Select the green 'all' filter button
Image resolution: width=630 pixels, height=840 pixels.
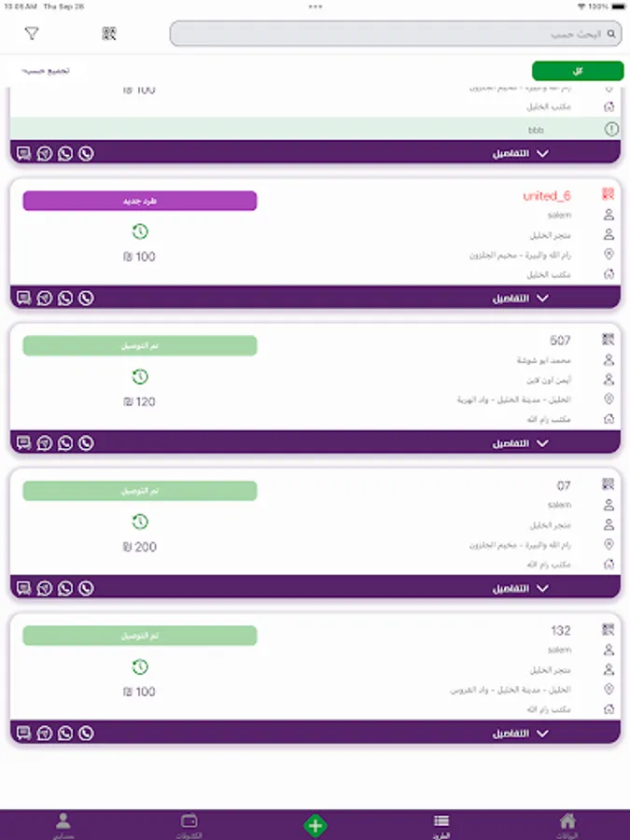(x=578, y=71)
